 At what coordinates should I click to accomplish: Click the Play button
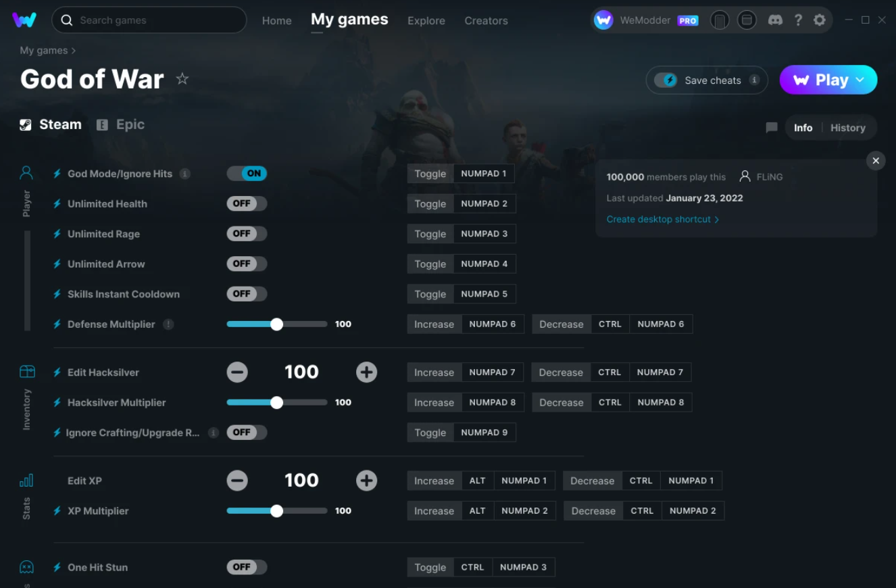point(828,80)
